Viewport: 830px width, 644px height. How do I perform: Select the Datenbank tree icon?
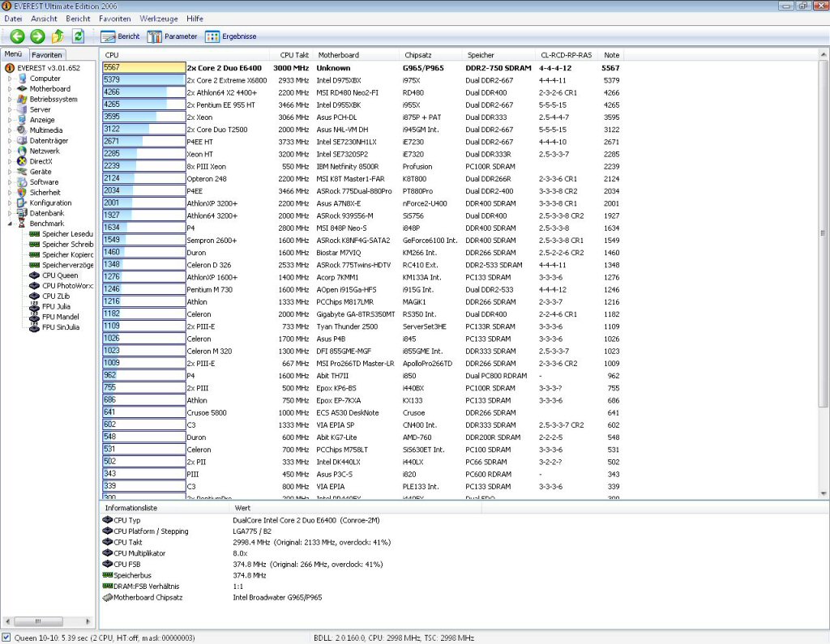tap(22, 213)
